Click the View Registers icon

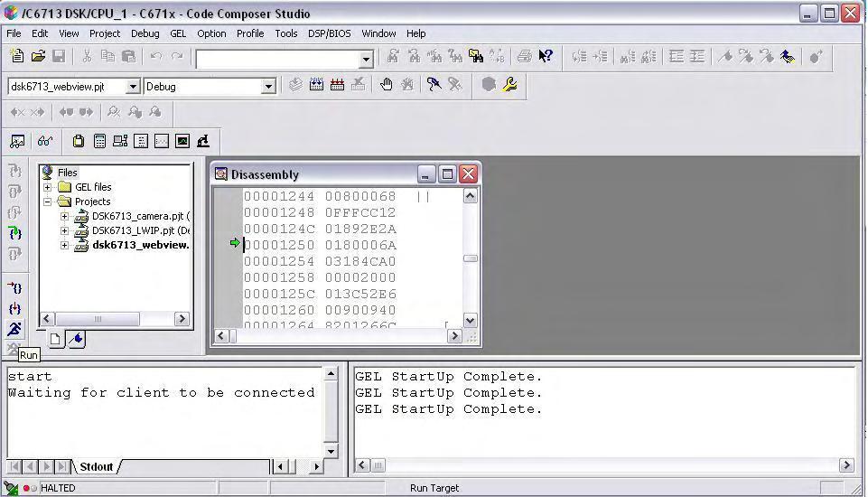pyautogui.click(x=79, y=141)
